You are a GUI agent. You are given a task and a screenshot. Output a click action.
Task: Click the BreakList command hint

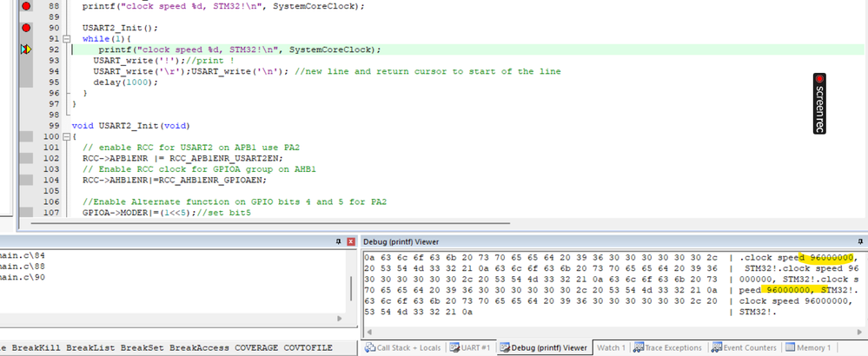pyautogui.click(x=90, y=347)
